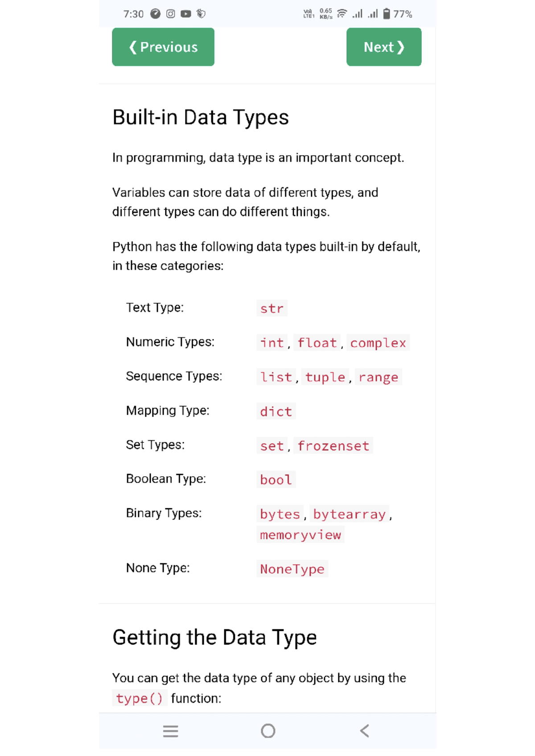Select the 'frozenset' code tag

333,445
